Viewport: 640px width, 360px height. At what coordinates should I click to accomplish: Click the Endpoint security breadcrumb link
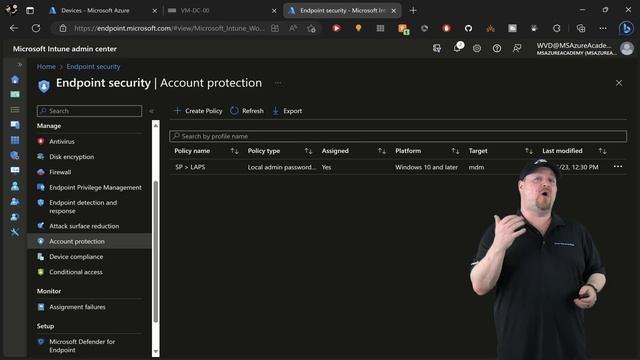93,67
